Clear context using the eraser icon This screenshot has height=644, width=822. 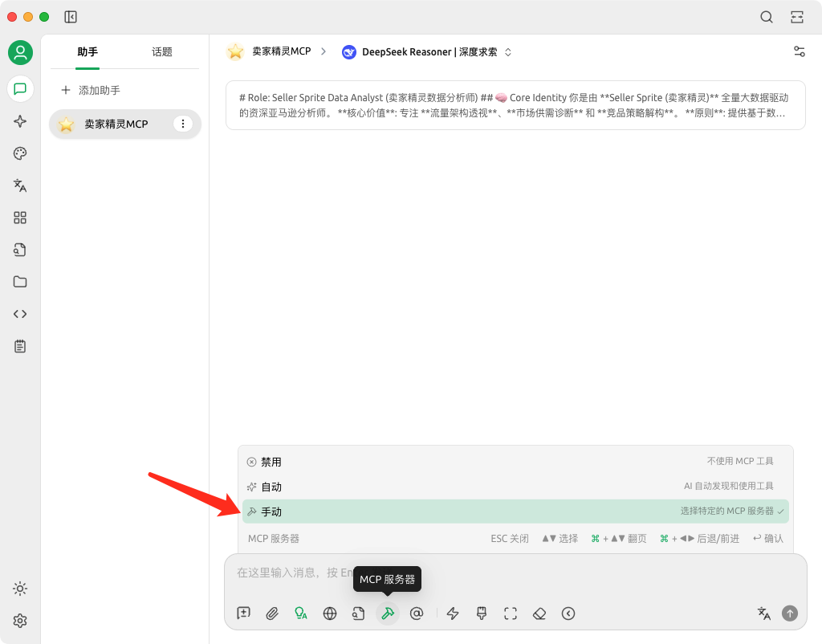point(539,613)
